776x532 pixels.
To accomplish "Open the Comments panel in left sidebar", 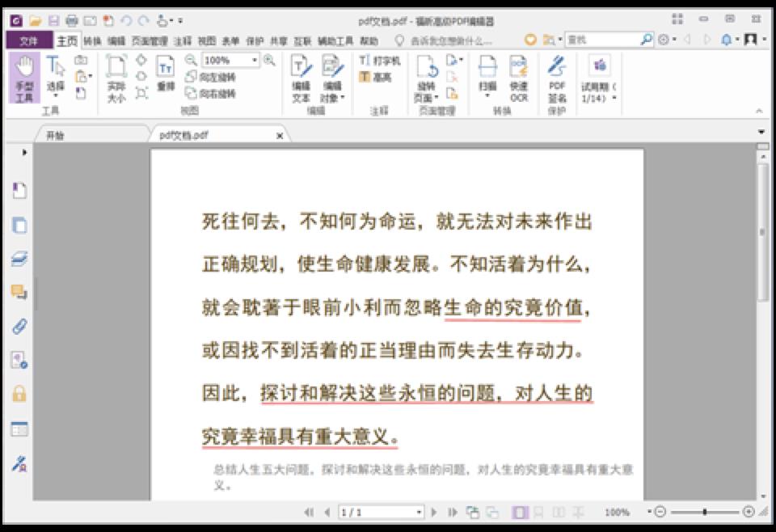I will click(x=19, y=292).
